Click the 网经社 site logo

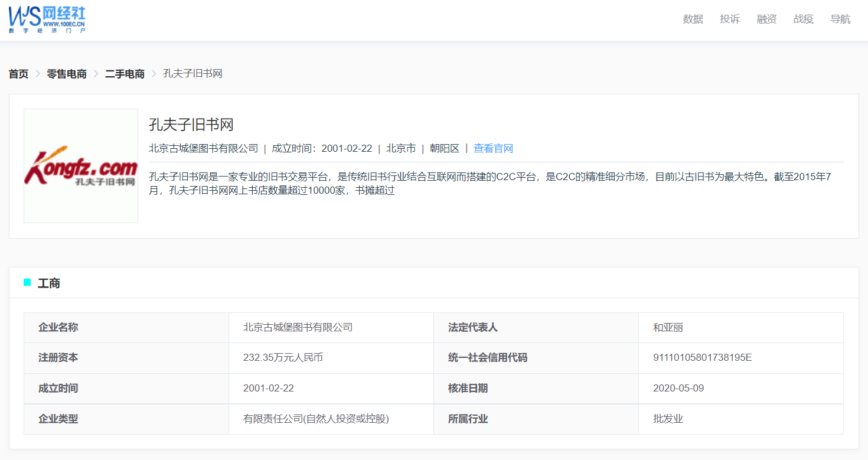47,19
